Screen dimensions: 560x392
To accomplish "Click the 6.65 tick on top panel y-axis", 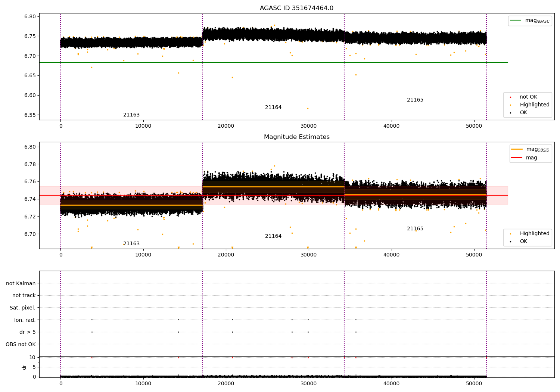I will click(29, 76).
